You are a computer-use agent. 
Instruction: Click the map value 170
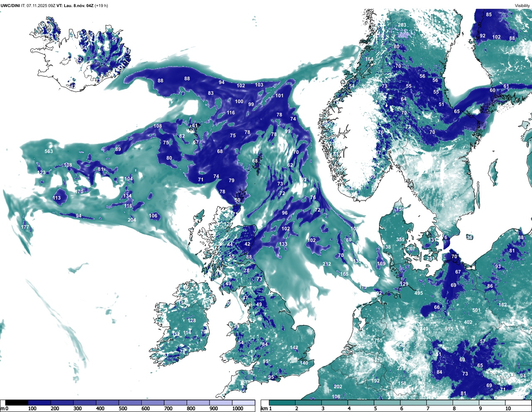pos(79,192)
